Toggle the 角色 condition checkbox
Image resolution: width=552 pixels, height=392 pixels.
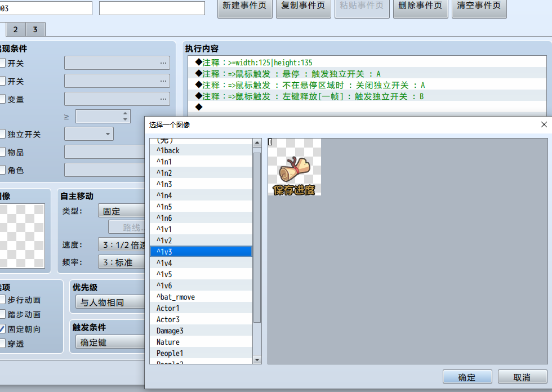tap(2, 170)
